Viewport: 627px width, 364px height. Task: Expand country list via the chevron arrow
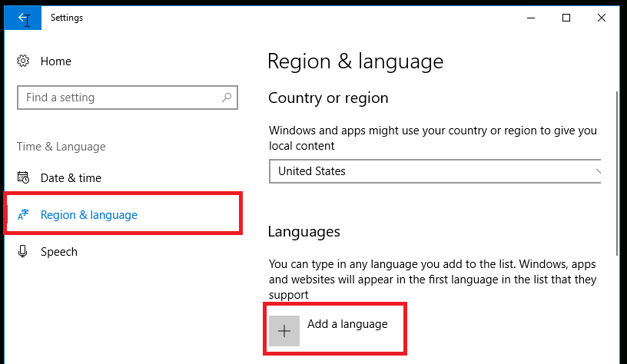pos(599,171)
